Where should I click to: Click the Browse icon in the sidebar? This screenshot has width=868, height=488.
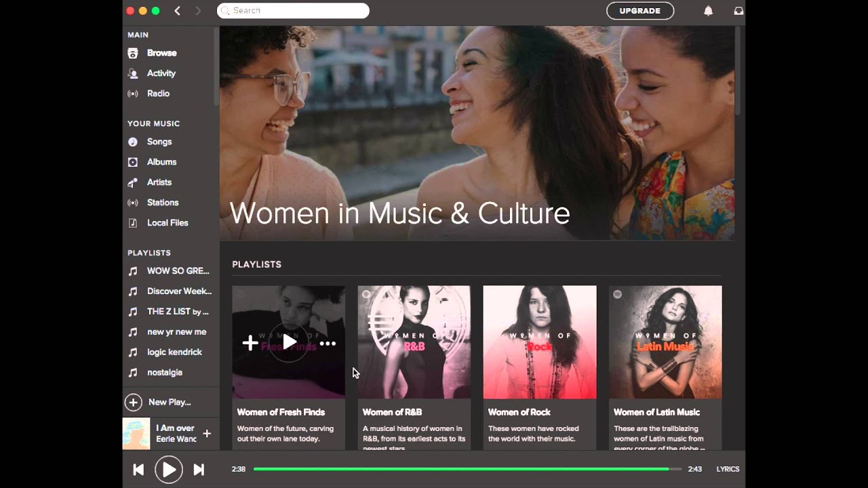(133, 53)
